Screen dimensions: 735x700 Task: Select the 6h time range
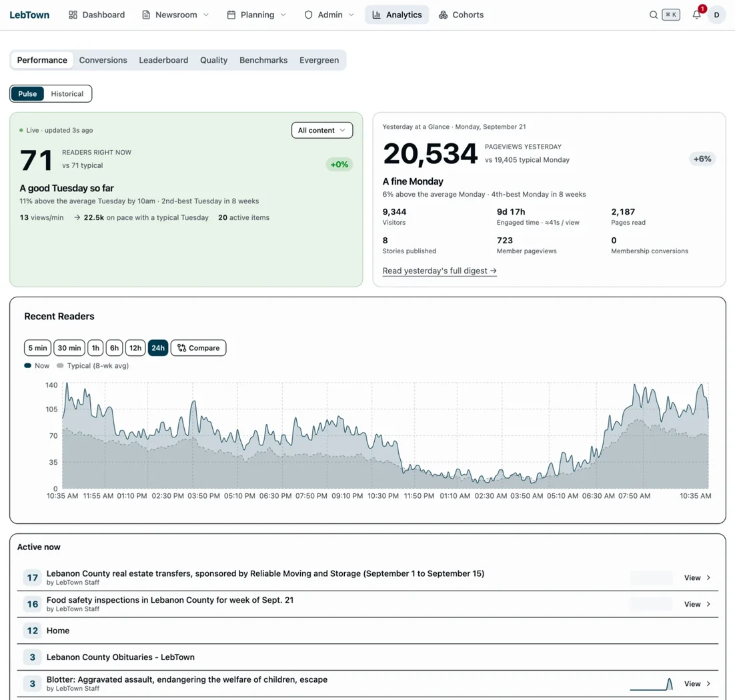click(x=114, y=348)
